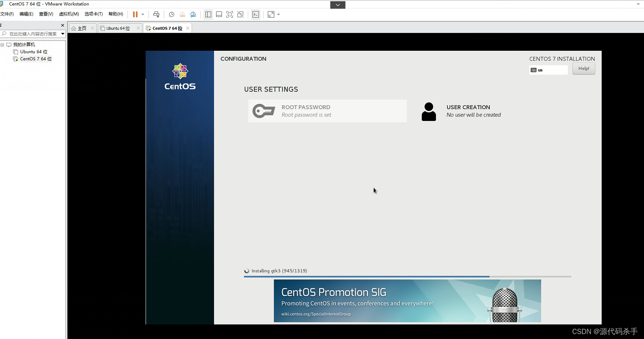
Task: Click the us keyboard layout indicator
Action: tap(549, 70)
